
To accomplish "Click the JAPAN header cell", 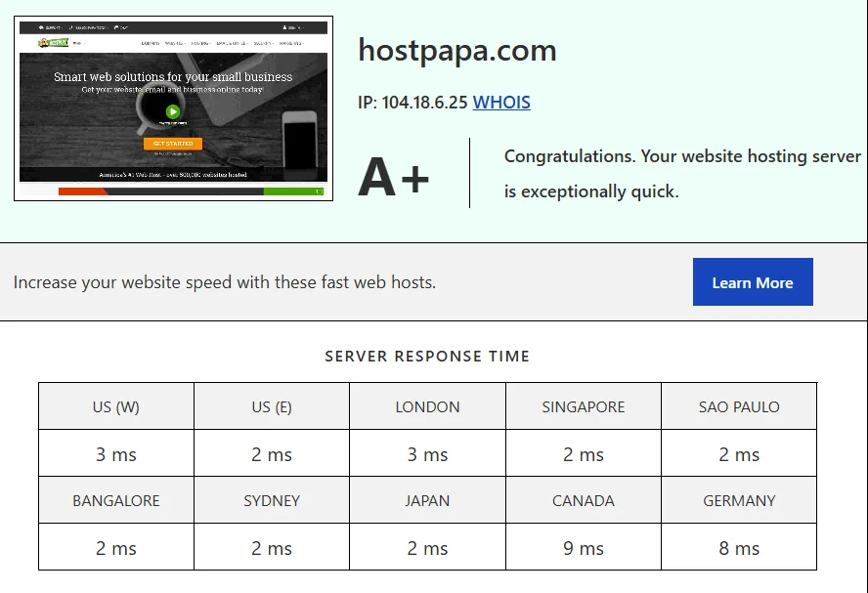I will pyautogui.click(x=427, y=500).
